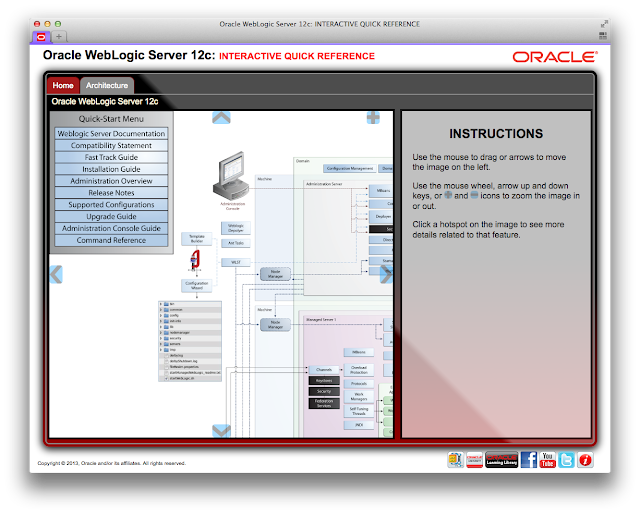Expand the nodemanager folder in the directory tree
The image size is (640, 514).
[x=161, y=333]
